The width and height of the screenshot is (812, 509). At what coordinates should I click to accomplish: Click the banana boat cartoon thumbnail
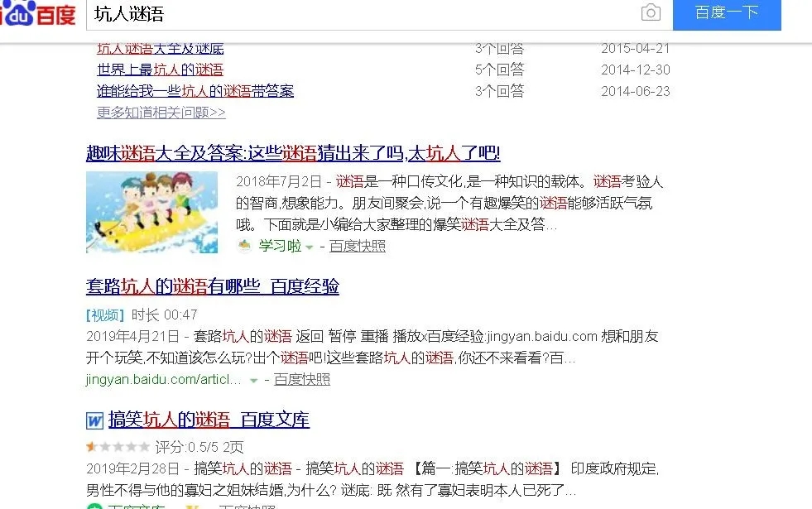[x=151, y=212]
